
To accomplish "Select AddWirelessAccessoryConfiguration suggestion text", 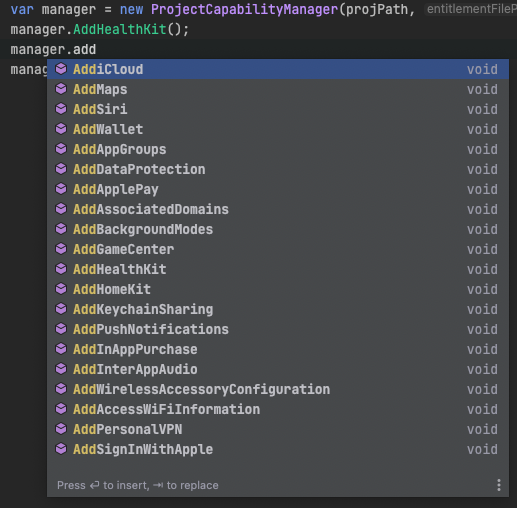I will 201,389.
